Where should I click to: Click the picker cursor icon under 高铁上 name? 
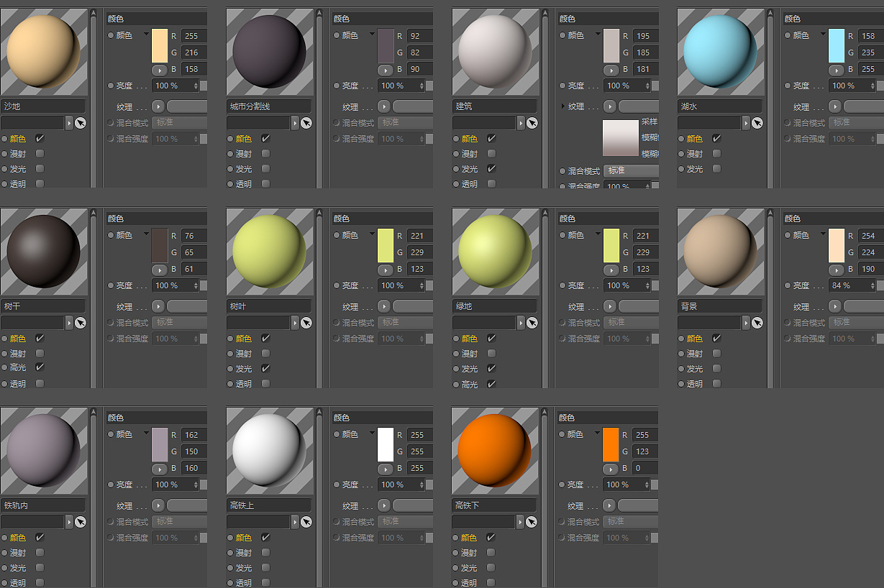pyautogui.click(x=306, y=522)
